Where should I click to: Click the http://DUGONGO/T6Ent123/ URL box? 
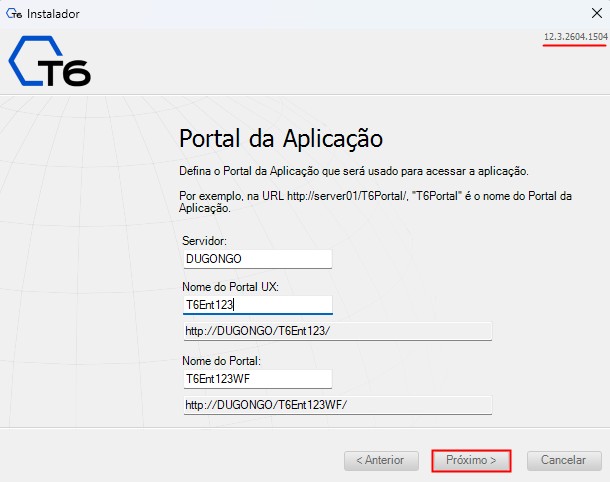[x=338, y=331]
